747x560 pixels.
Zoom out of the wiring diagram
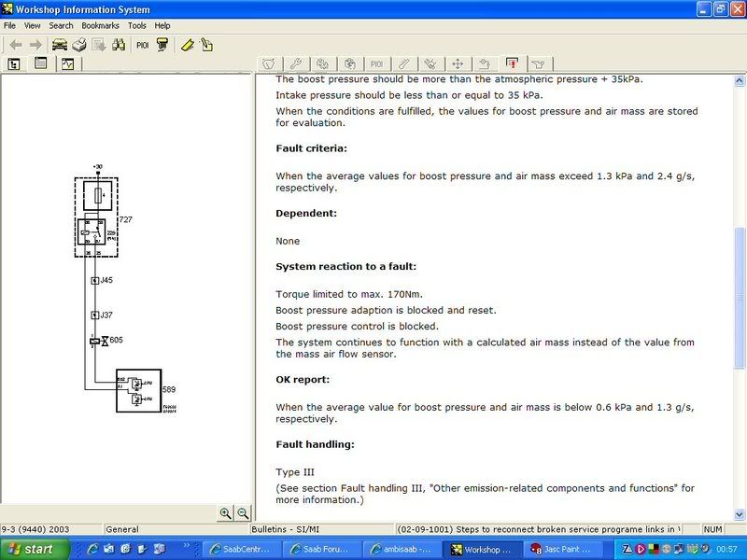[x=243, y=512]
